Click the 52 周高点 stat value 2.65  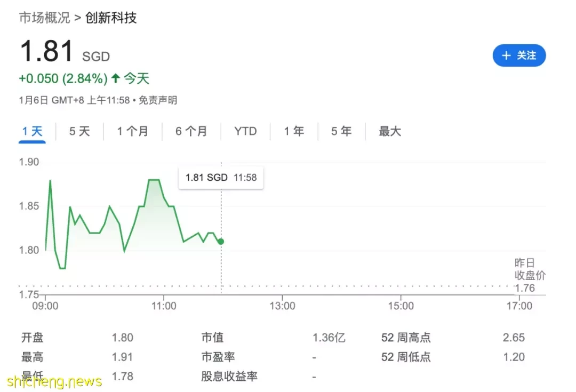point(514,338)
